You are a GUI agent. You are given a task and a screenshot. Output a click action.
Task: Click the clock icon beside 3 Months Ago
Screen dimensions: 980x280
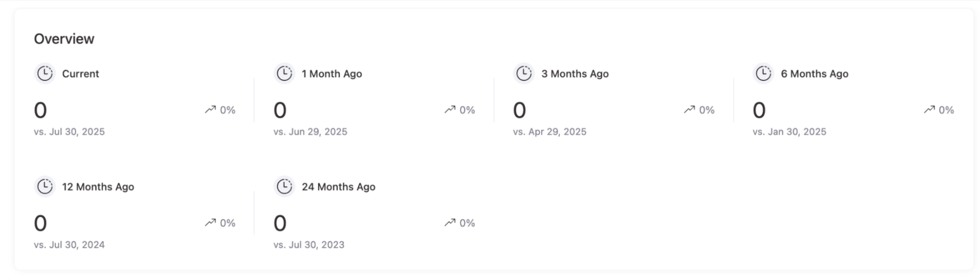(x=524, y=74)
